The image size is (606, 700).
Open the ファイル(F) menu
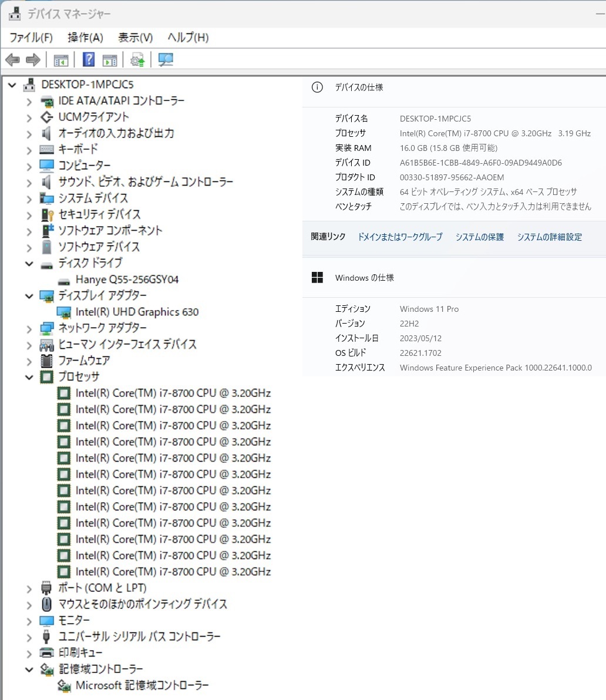pyautogui.click(x=31, y=38)
